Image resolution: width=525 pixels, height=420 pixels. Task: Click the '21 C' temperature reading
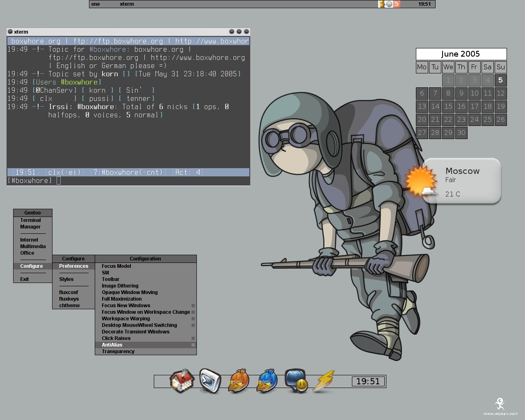point(453,194)
